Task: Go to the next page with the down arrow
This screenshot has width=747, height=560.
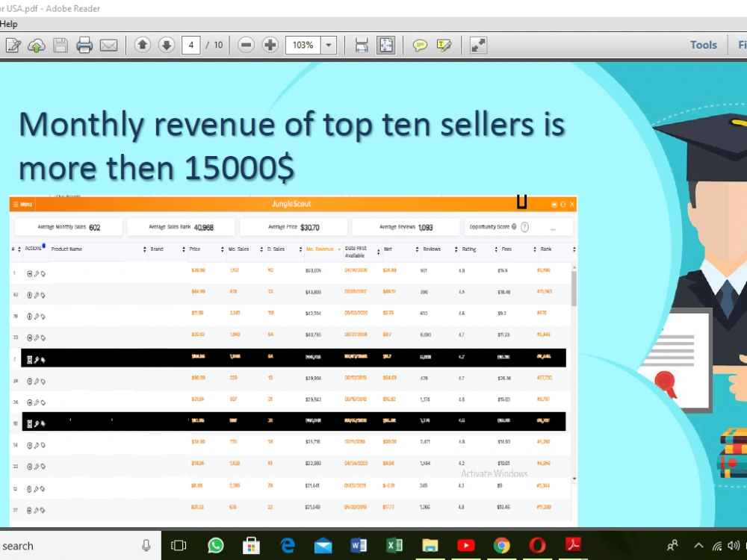Action: (x=167, y=46)
